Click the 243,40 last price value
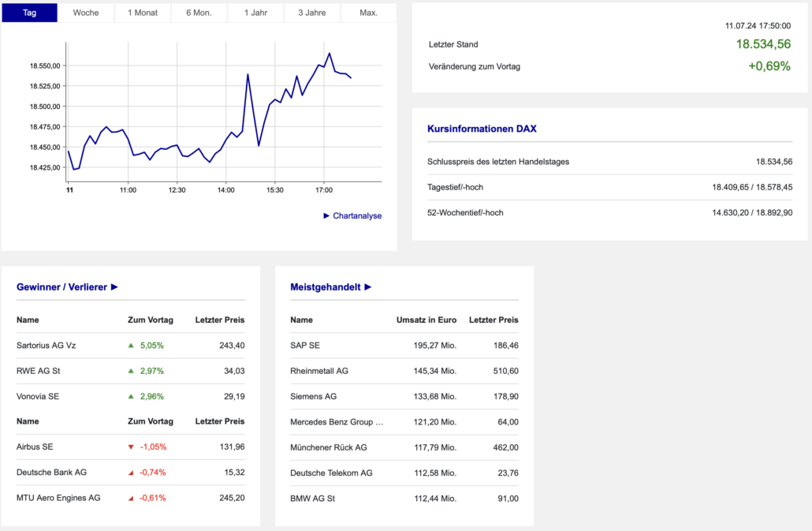The width and height of the screenshot is (812, 531). (x=232, y=346)
